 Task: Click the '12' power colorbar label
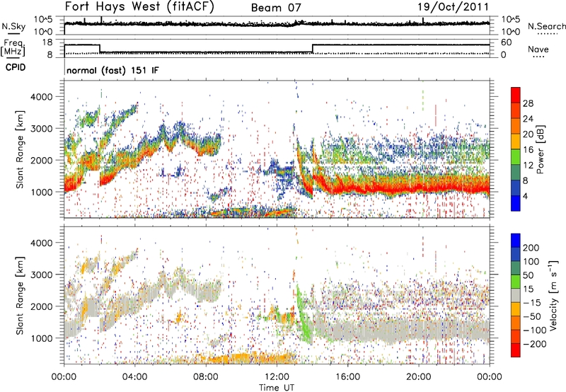[528, 166]
